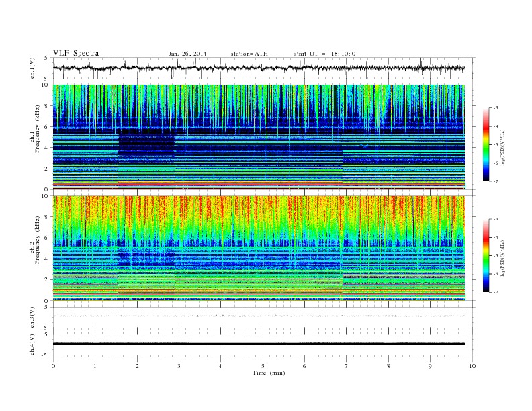Click the "ch.4(V)" axis label
The image size is (532, 411).
pyautogui.click(x=32, y=345)
